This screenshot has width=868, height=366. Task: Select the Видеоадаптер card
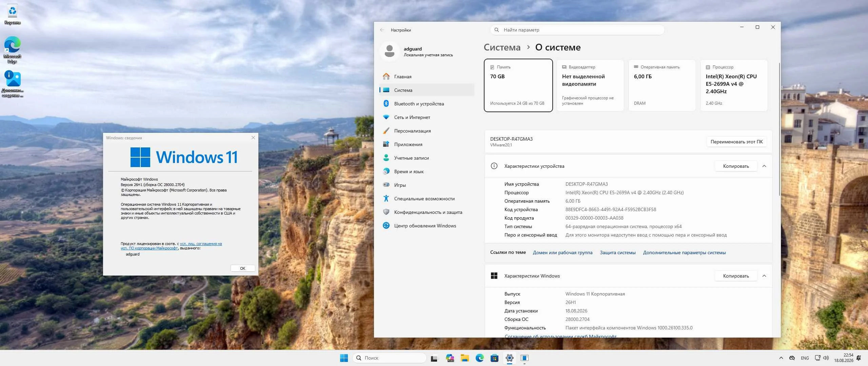590,85
